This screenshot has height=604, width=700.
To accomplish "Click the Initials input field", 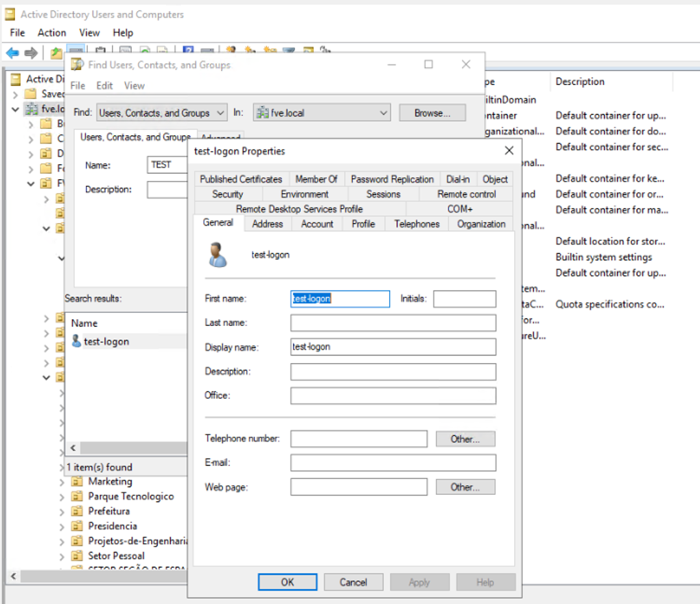I will point(465,299).
